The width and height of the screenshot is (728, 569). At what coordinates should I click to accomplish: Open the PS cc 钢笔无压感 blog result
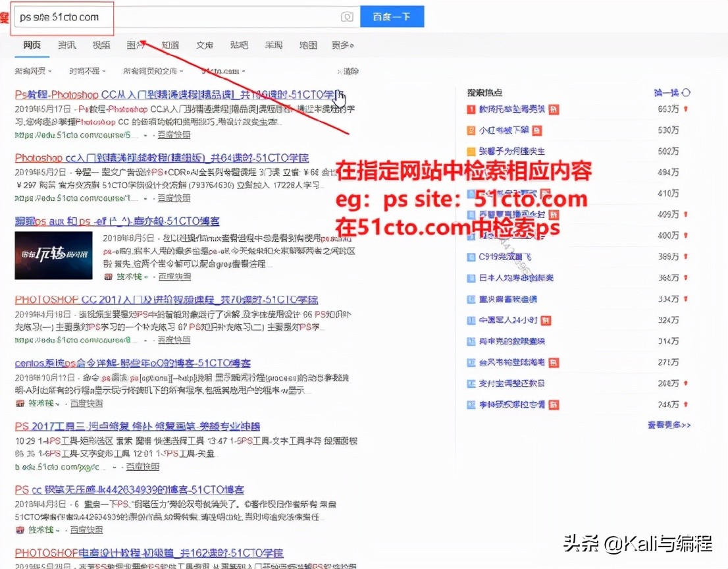pos(130,489)
